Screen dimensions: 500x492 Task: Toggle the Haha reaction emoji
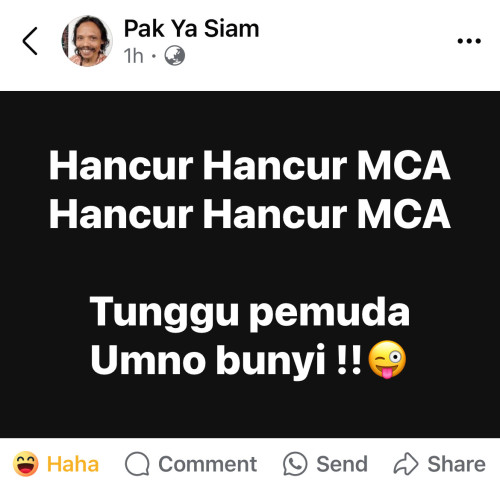coord(26,464)
